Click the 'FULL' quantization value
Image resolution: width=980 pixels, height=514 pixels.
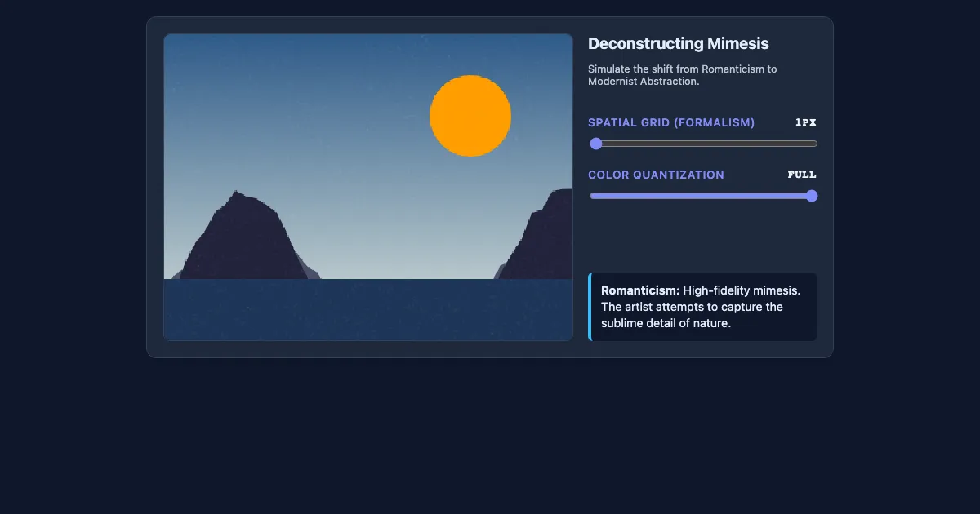click(802, 175)
